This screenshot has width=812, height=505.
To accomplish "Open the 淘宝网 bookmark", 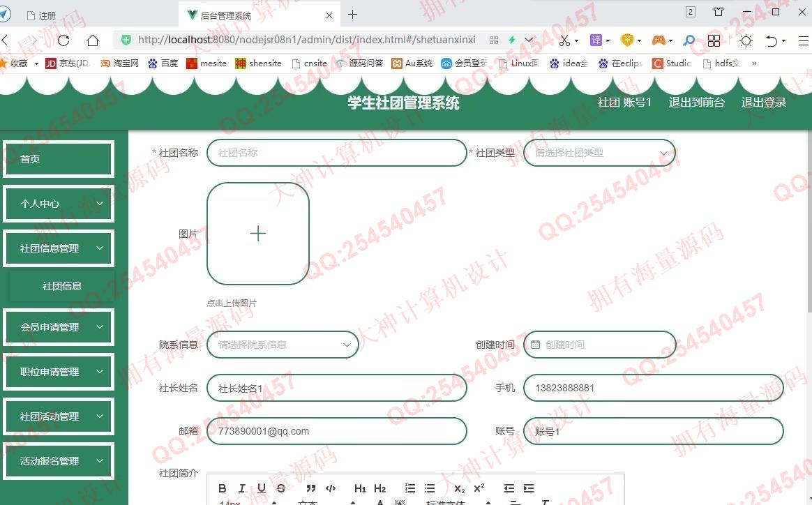I will [x=119, y=63].
